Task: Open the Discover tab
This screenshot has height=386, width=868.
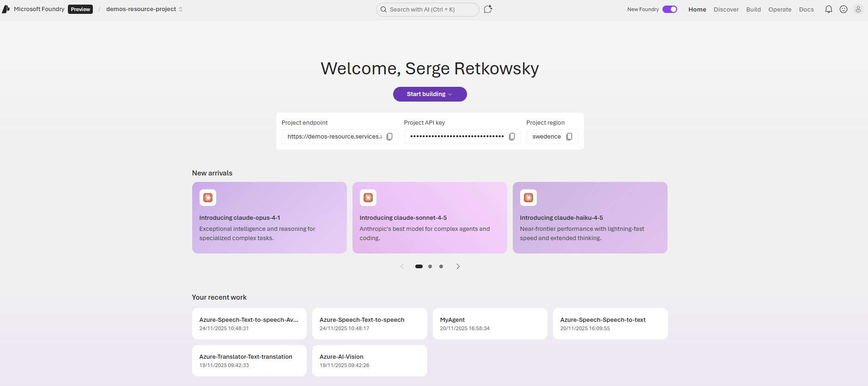Action: (x=726, y=9)
